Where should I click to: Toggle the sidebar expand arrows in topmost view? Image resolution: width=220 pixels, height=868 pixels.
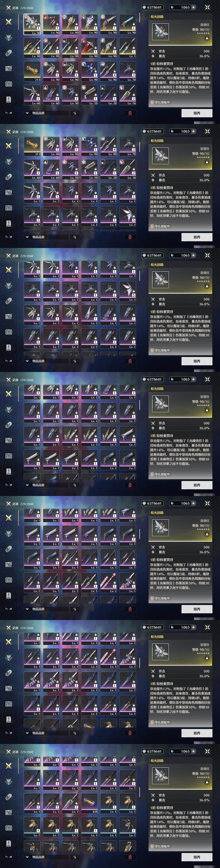(9, 113)
